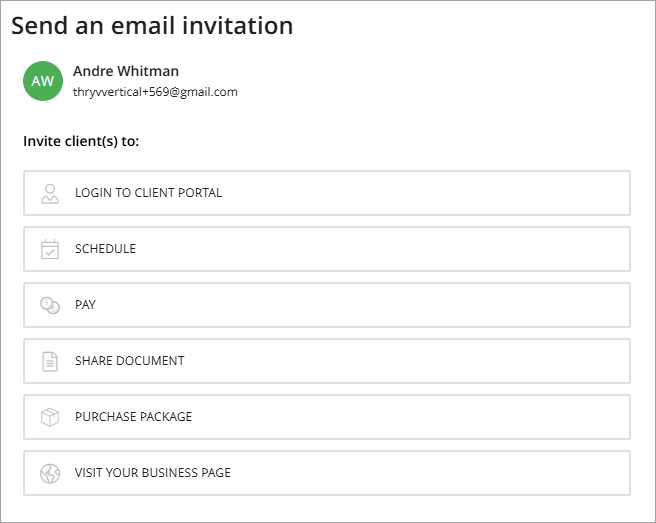
Task: Choose the SCHEDULE invitation text
Action: pyautogui.click(x=105, y=249)
